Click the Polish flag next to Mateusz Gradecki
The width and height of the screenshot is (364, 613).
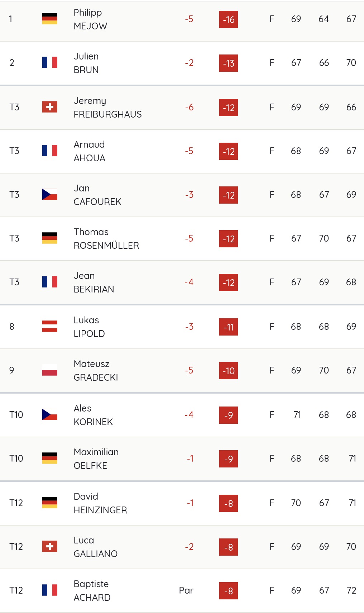coord(50,370)
